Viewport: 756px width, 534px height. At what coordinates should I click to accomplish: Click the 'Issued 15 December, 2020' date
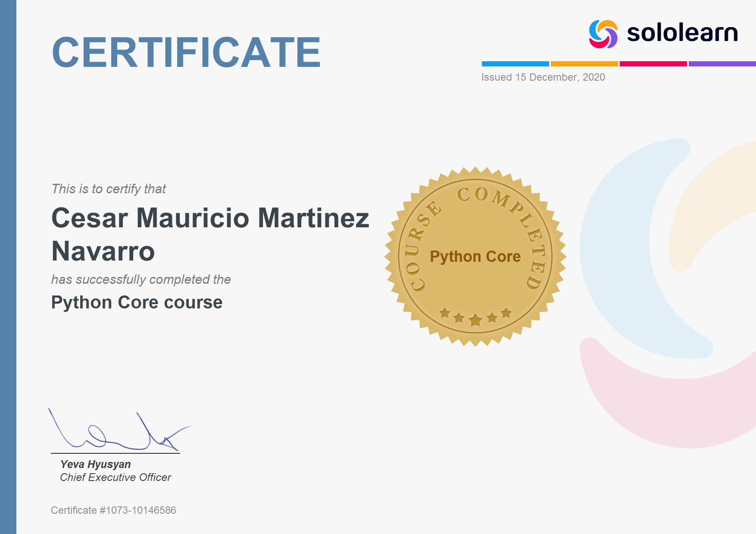click(543, 77)
